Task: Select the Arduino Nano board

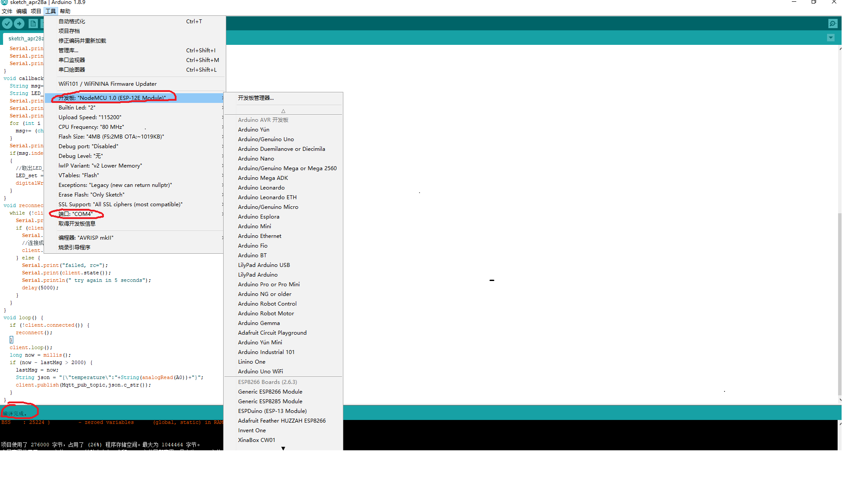Action: pyautogui.click(x=256, y=159)
